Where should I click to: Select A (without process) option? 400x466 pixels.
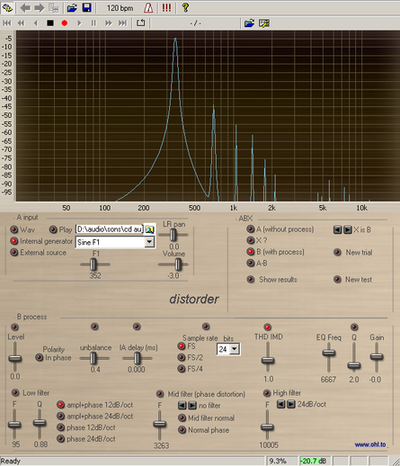(250, 229)
